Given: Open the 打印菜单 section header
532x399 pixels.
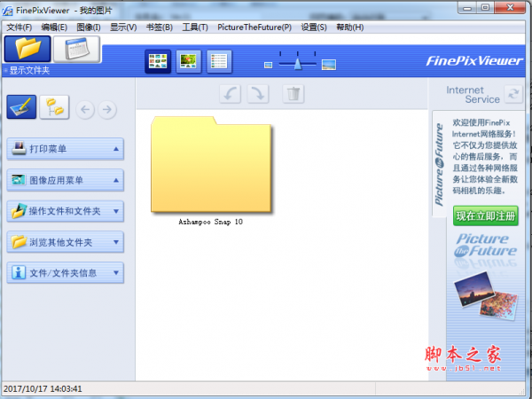Looking at the screenshot, I should (x=65, y=149).
